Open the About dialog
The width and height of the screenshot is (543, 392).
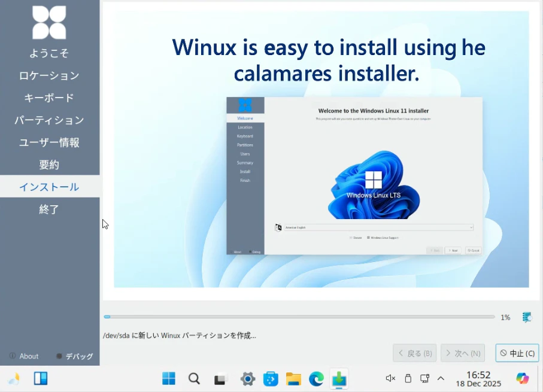coord(24,356)
